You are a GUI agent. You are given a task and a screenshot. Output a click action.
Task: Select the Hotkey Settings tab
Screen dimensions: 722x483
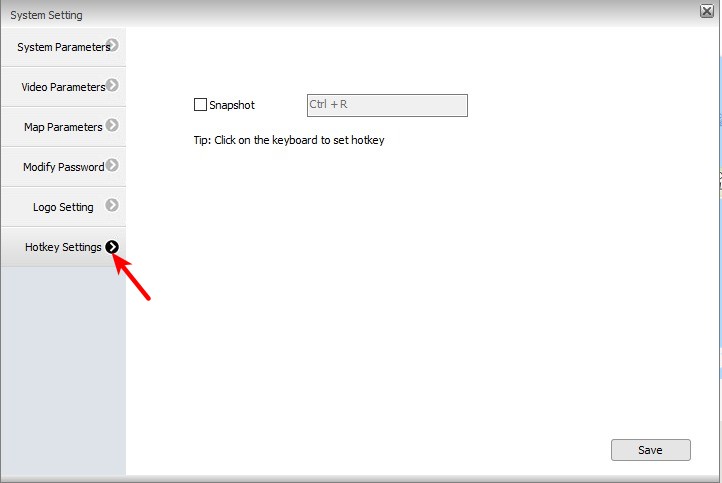60,247
